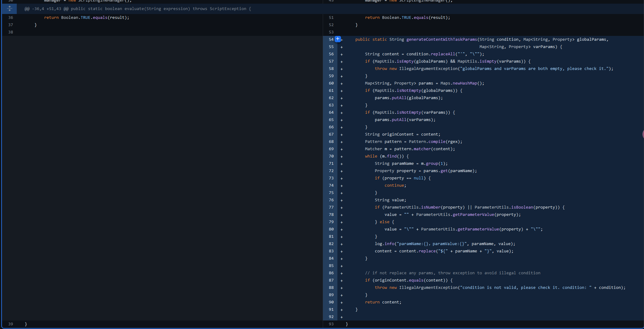Click the params.putAll(varParams) line
The height and width of the screenshot is (329, 644).
(x=405, y=120)
